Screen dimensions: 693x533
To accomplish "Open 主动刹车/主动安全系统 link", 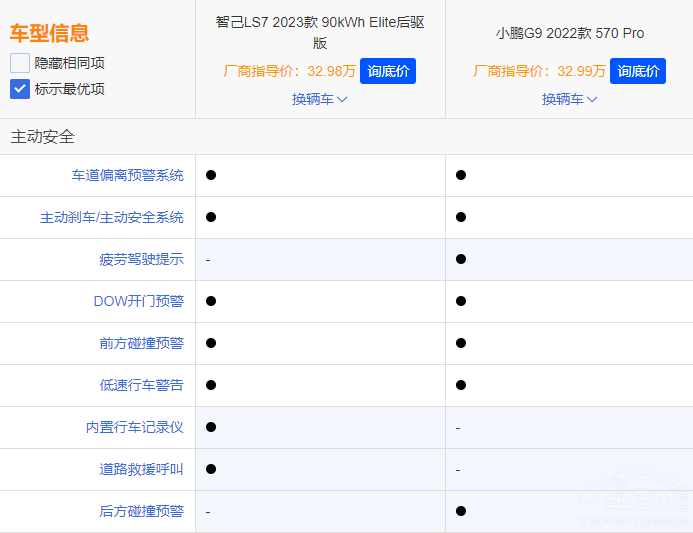I will 112,217.
